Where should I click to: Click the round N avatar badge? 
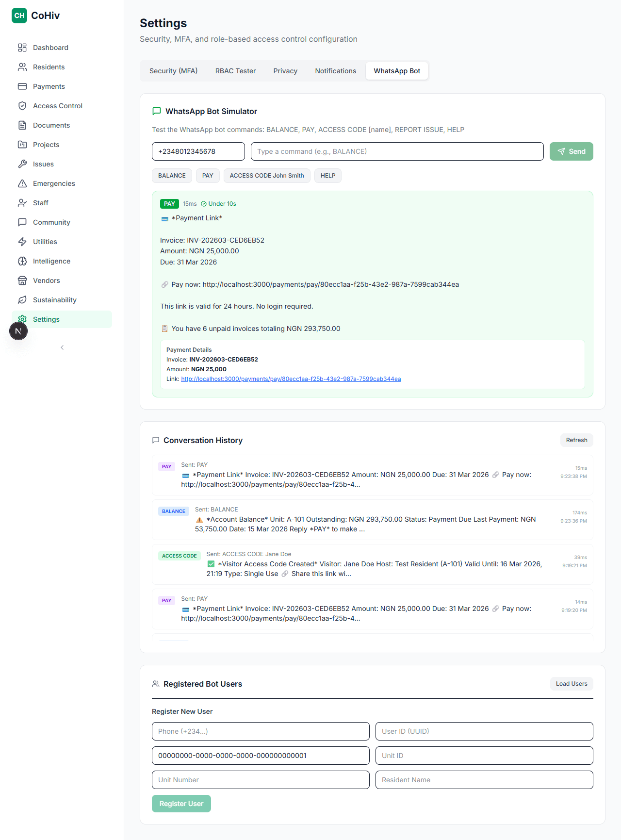click(18, 331)
